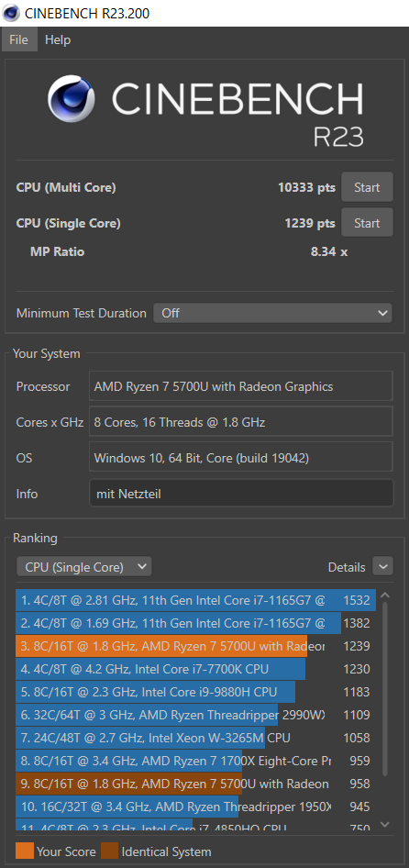
Task: Click the 'Ranking' section heading
Action: (35, 538)
